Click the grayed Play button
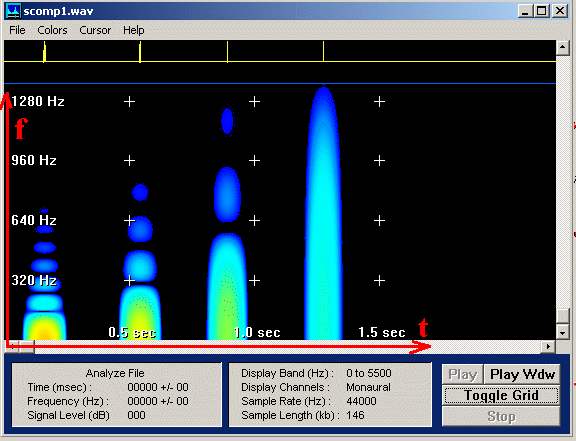Viewport: 576px width, 441px height. click(x=462, y=374)
